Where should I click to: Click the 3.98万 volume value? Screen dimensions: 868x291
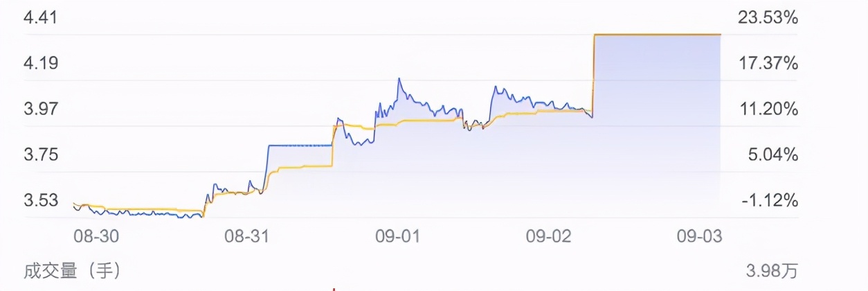coord(773,269)
